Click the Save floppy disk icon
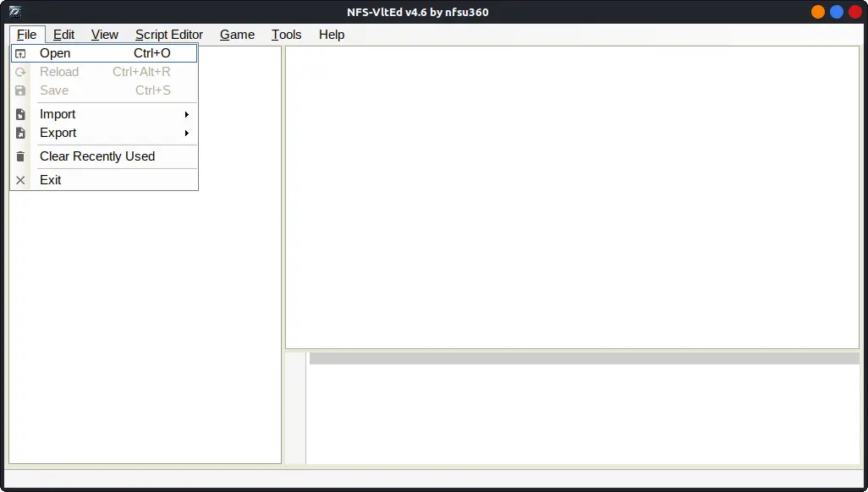 tap(20, 90)
